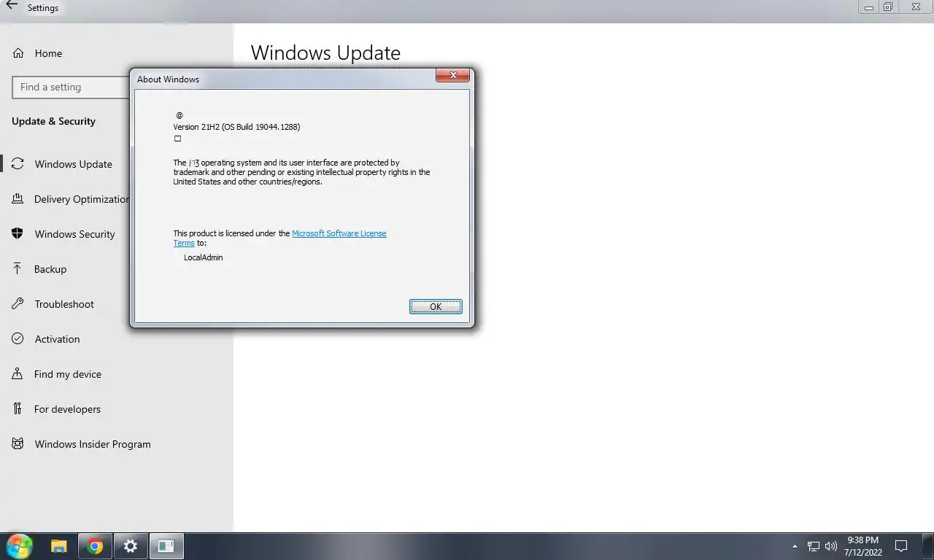Click the LocalAdmin licensee name
This screenshot has height=560, width=934.
pos(204,257)
